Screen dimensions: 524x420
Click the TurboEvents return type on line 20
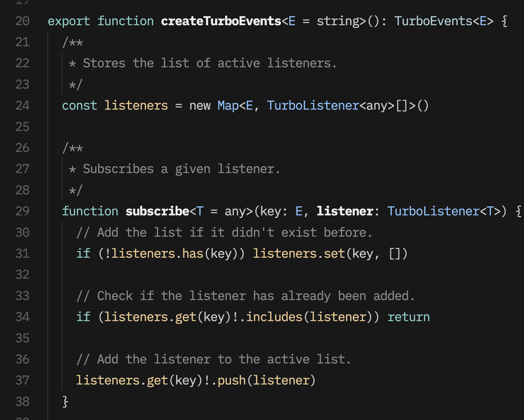[x=433, y=21]
